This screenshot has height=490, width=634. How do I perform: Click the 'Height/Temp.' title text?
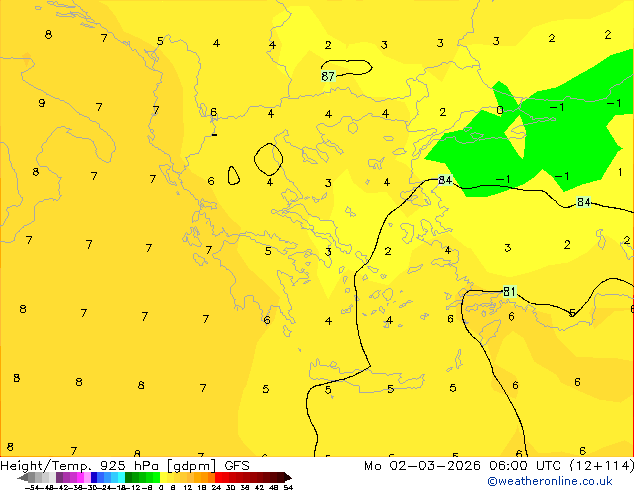46,466
